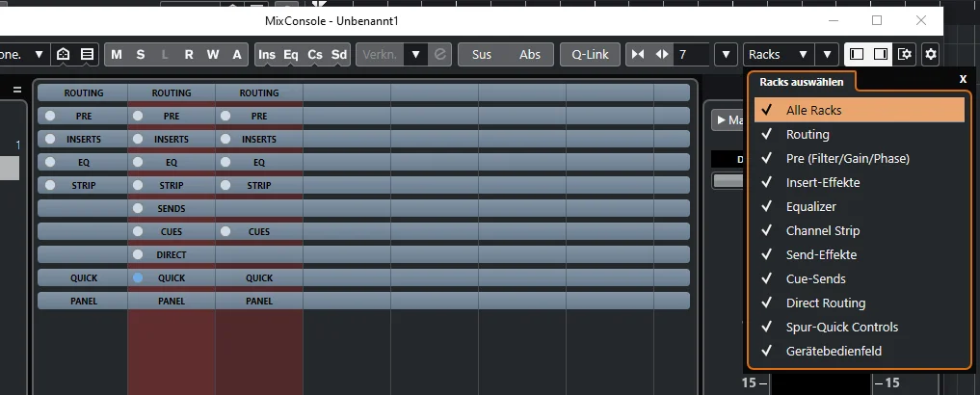Viewport: 980px width, 395px height.
Task: Open the cut-off 'one.' configuration dropdown
Action: pos(24,54)
